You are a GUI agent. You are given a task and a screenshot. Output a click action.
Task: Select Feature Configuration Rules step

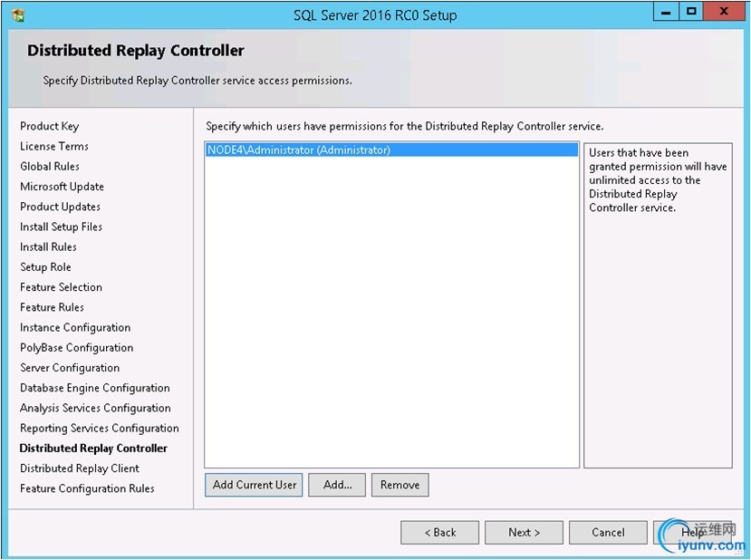pos(87,488)
